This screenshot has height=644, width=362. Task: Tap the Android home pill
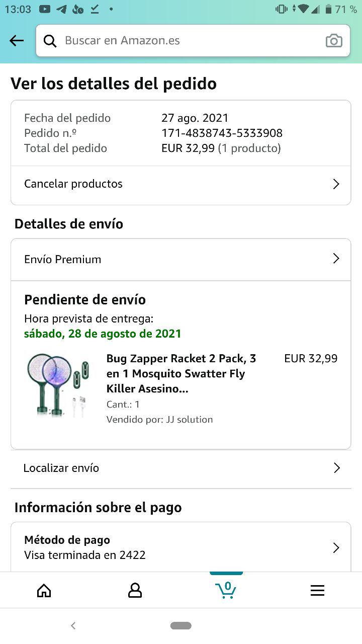click(181, 625)
